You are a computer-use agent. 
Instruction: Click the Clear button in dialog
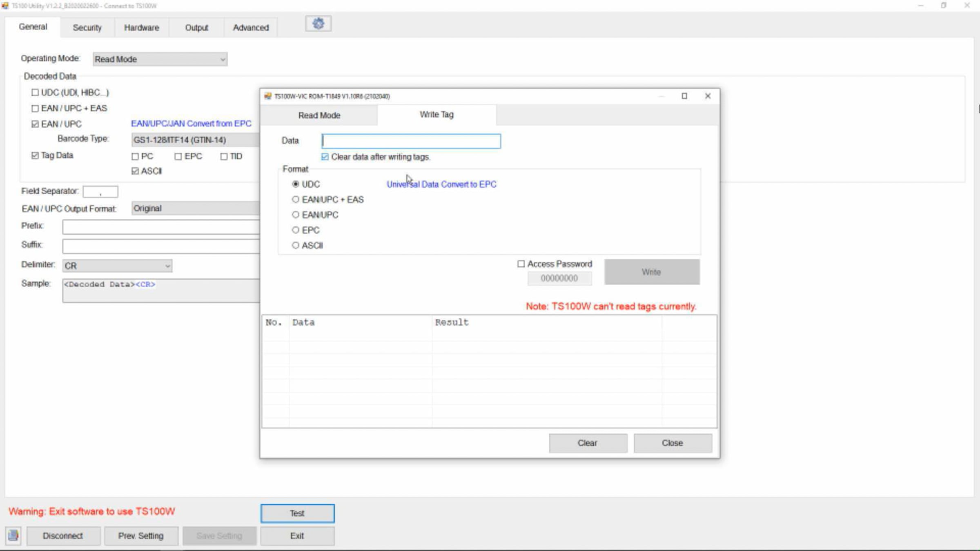tap(588, 443)
